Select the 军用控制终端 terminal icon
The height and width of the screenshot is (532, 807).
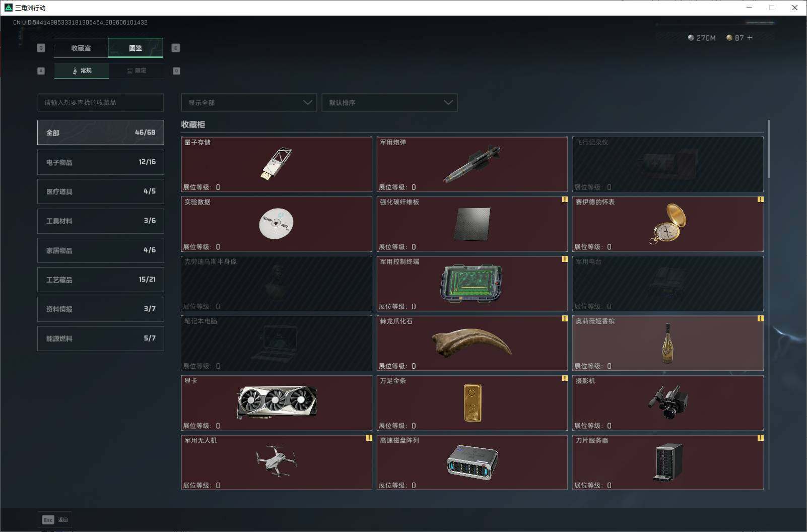pos(472,284)
